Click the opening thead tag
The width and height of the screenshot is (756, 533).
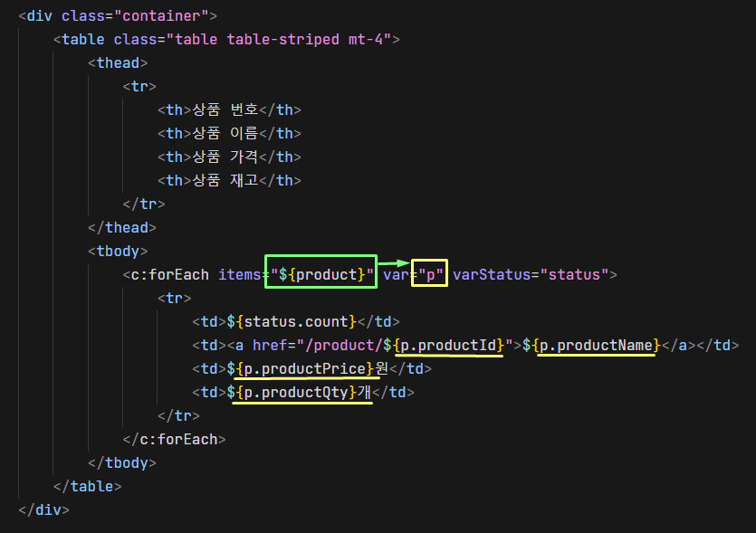pos(118,63)
